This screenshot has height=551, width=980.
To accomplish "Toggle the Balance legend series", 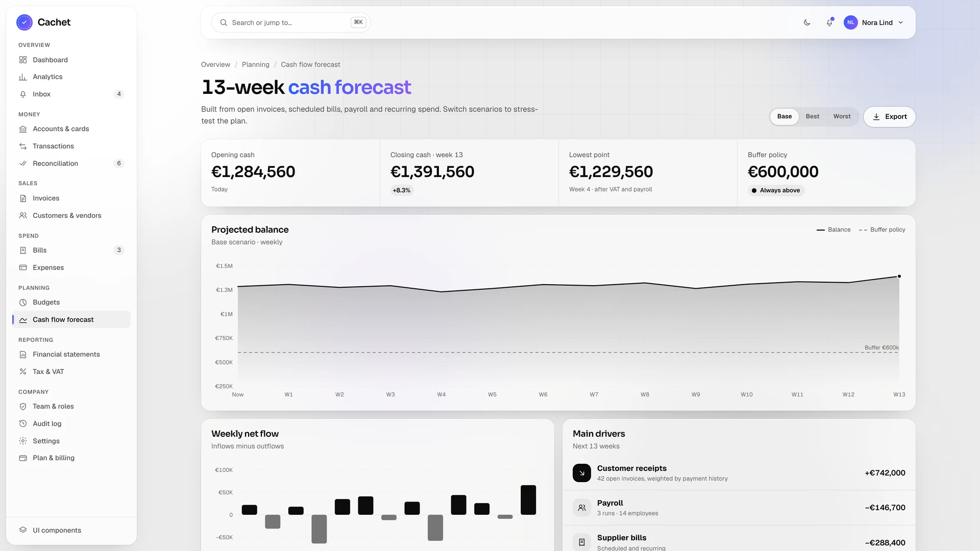I will 834,230.
